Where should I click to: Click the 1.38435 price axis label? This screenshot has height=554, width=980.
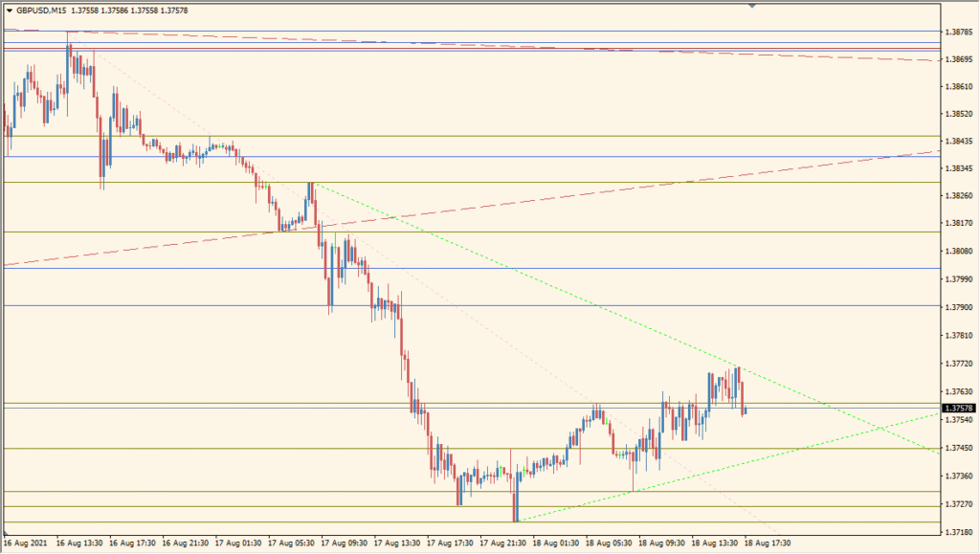pos(959,142)
